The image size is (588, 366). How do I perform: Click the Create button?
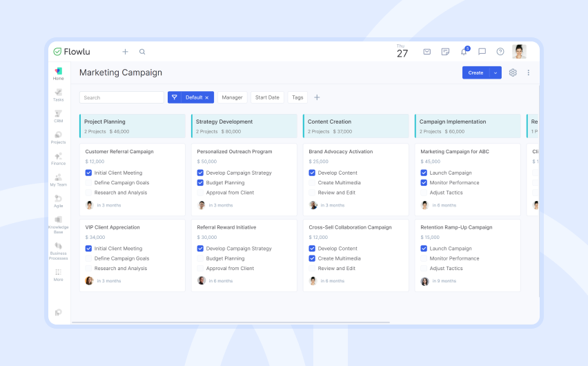click(476, 73)
